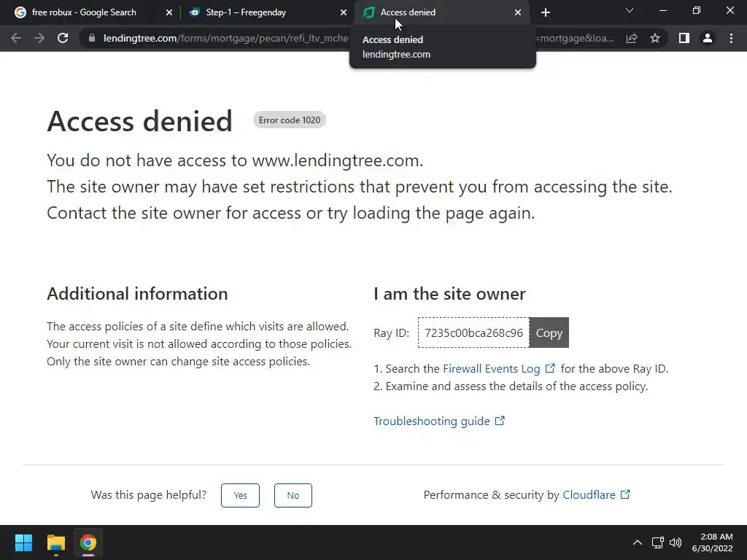Screen dimensions: 747x560
Task: Click the reload page icon
Action: point(63,38)
